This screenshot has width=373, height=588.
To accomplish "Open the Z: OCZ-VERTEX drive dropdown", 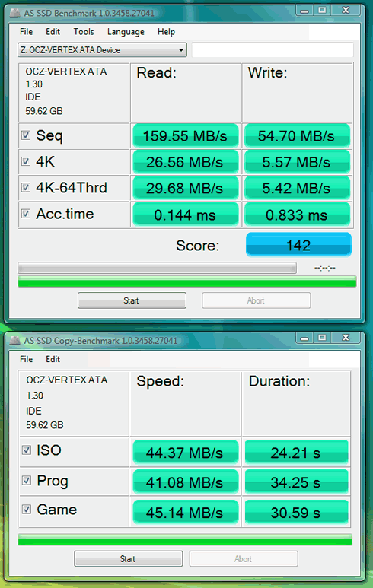I will (x=102, y=50).
